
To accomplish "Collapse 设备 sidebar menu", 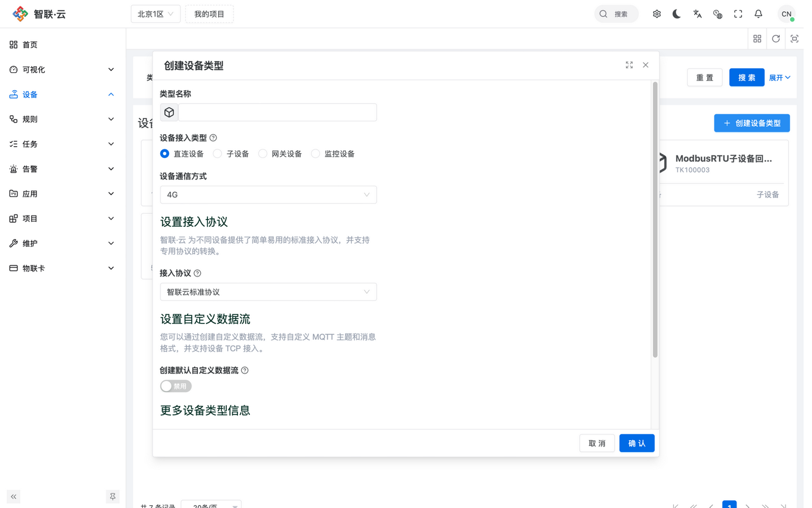I will click(63, 94).
